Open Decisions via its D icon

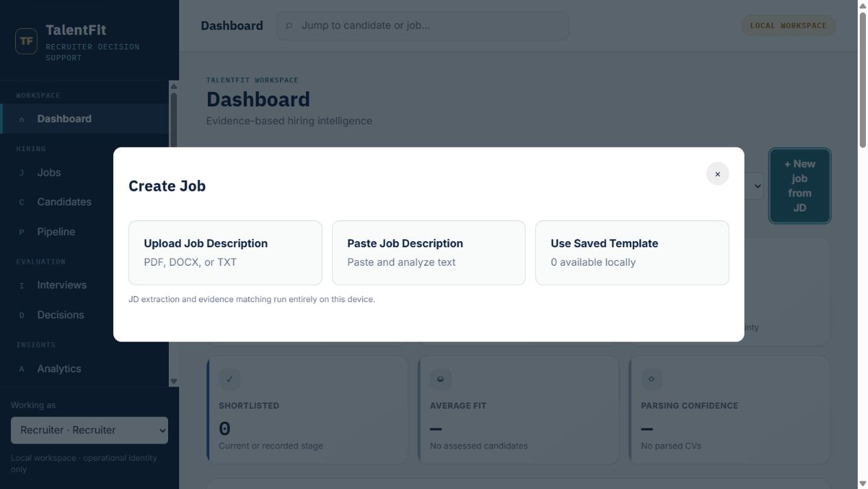(21, 315)
